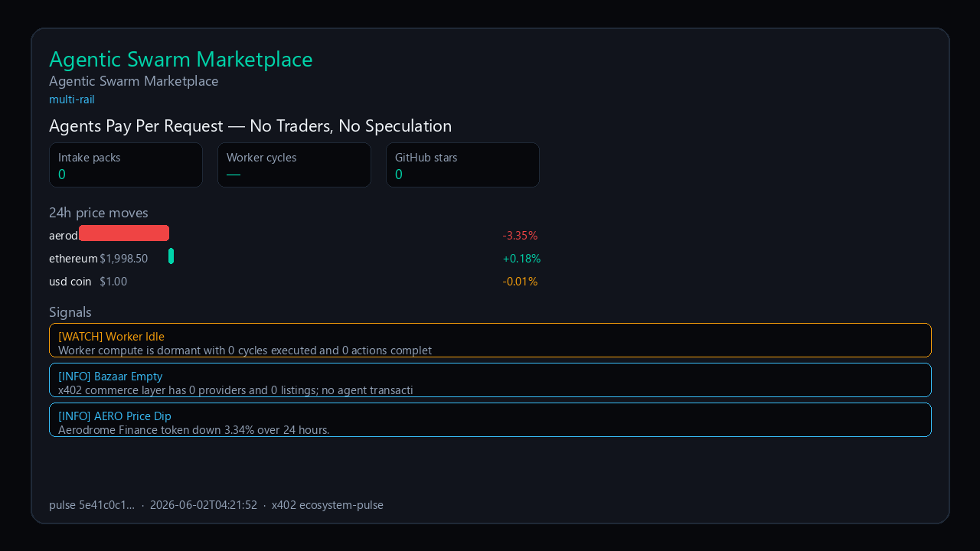Click the red aerod price move bar

124,233
